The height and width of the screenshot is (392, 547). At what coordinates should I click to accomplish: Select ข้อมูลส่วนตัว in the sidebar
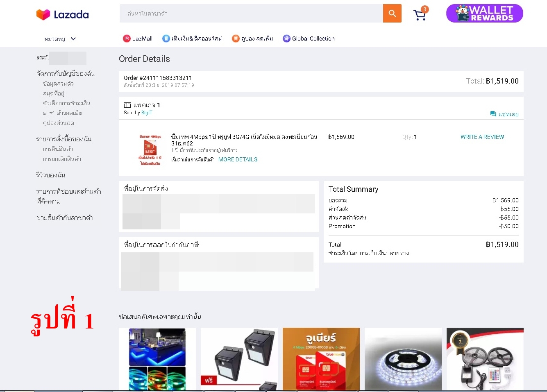(x=58, y=84)
